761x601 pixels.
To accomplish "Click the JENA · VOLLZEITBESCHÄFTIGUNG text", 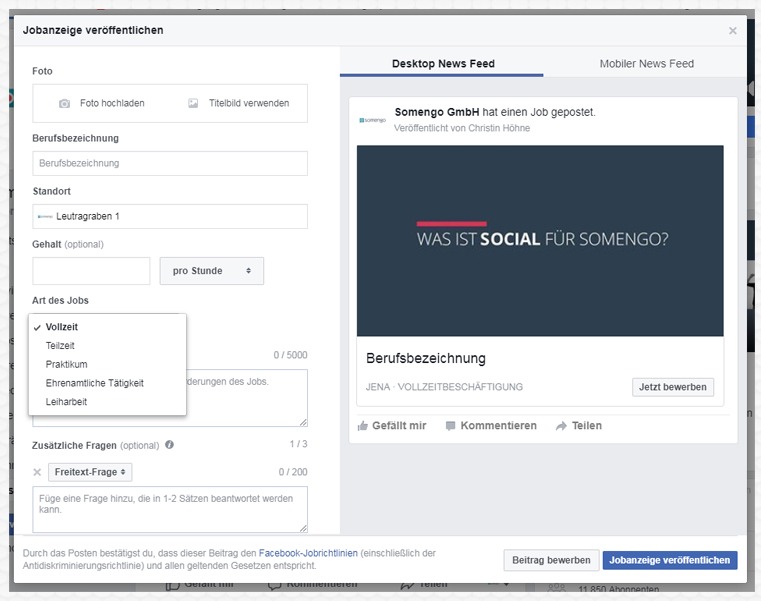I will 444,387.
